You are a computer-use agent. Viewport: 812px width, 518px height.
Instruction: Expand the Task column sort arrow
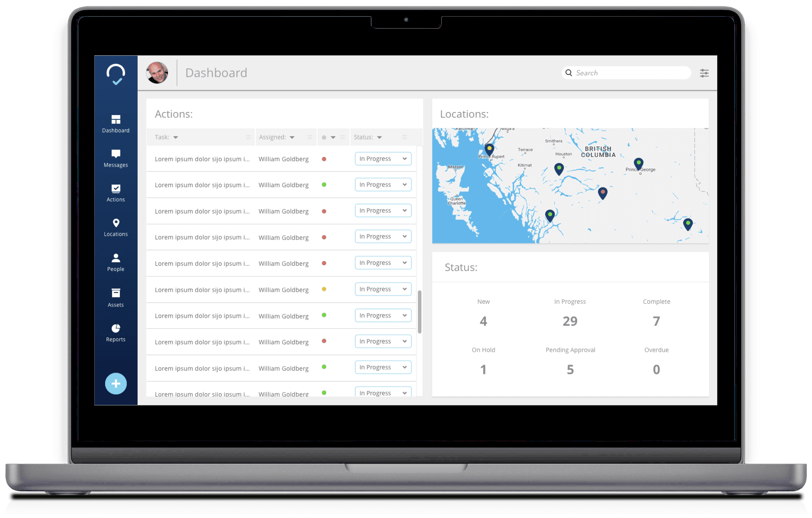[176, 137]
